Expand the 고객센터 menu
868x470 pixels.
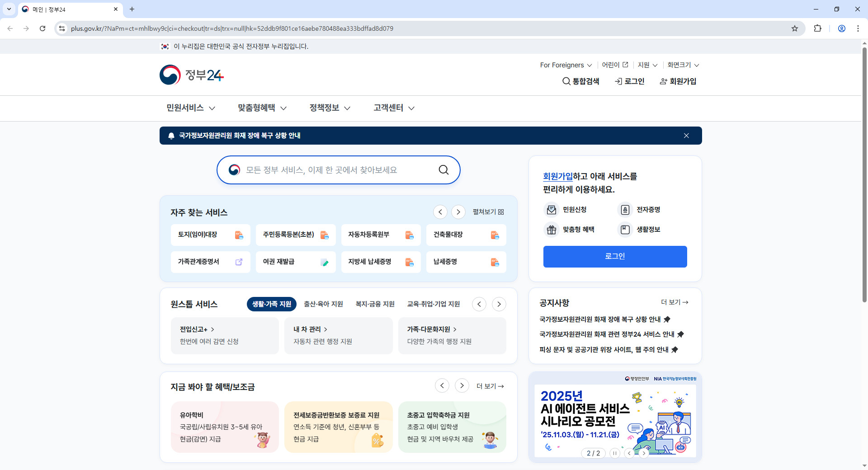click(394, 108)
